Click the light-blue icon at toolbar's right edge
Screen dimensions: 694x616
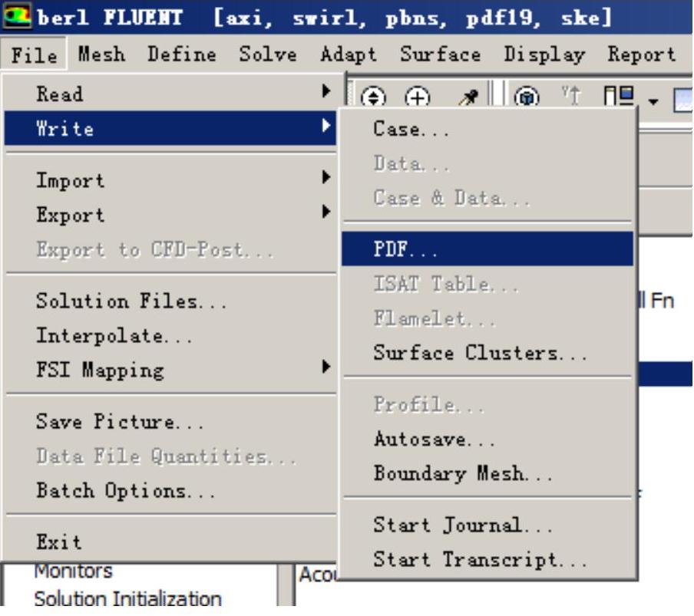pos(683,100)
